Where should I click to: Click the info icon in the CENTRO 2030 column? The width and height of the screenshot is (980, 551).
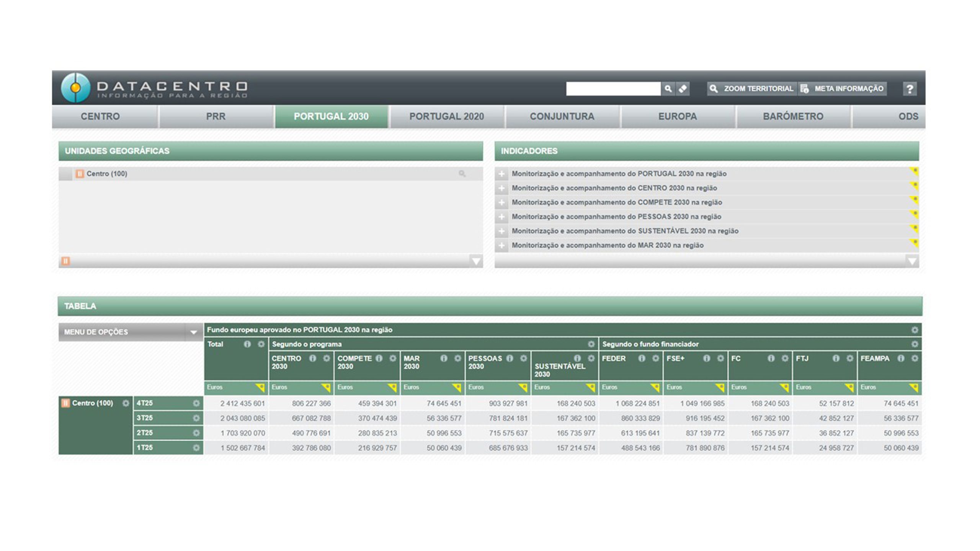pyautogui.click(x=313, y=359)
